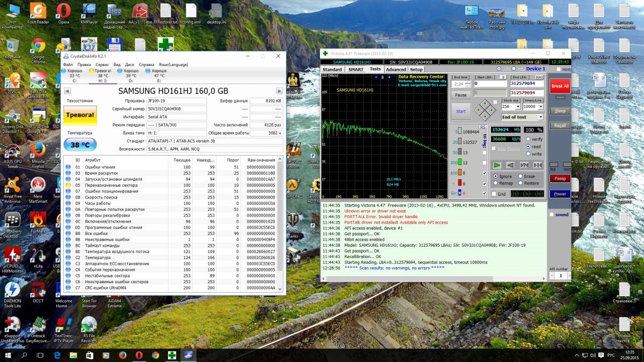
Task: Show previous disk arrow in CrystalDiskInfo
Action: tap(69, 91)
